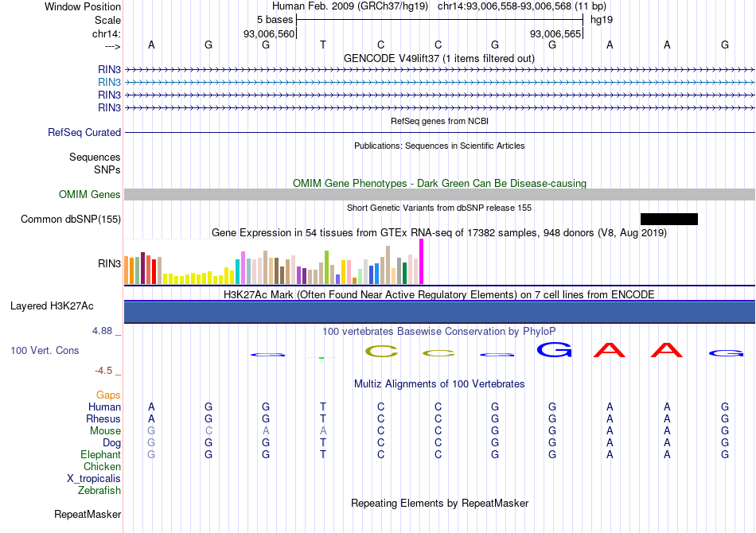Screen dimensions: 756x533
Task: Select the Elephant species row label
Action: tap(100, 455)
